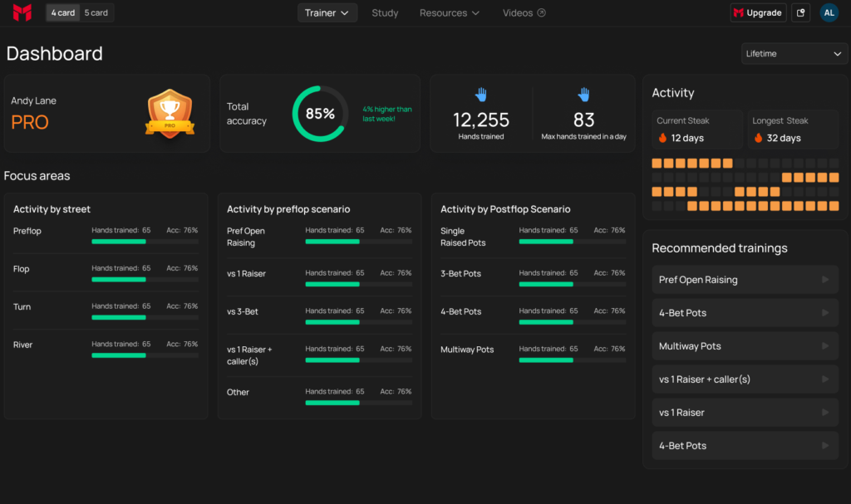851x504 pixels.
Task: Start the Multiway Pots recommended training
Action: (x=745, y=345)
